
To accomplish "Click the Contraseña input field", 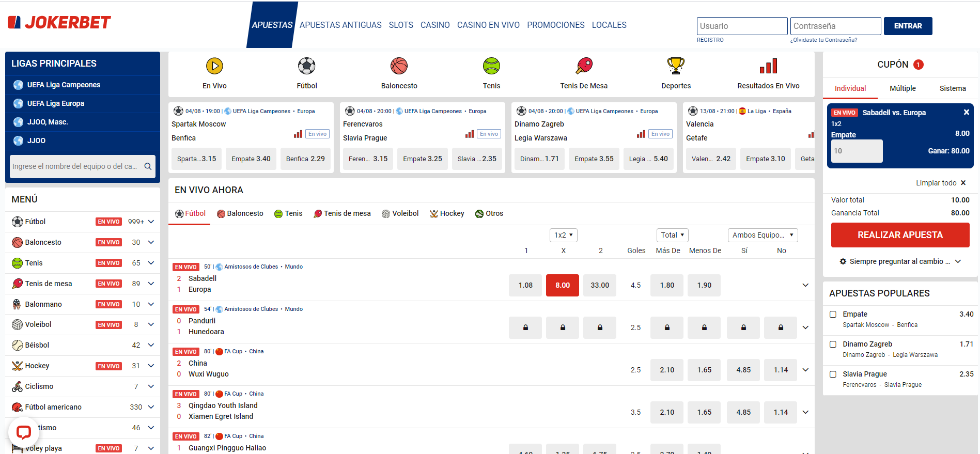I will tap(835, 26).
